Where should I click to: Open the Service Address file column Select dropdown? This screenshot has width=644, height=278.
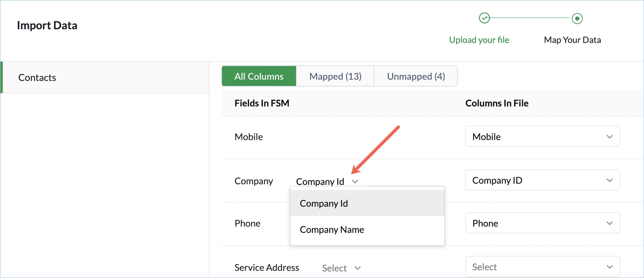point(542,267)
